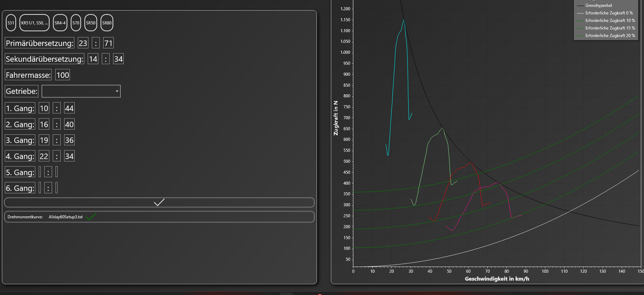Choose the SR80 model preset

pyautogui.click(x=107, y=23)
